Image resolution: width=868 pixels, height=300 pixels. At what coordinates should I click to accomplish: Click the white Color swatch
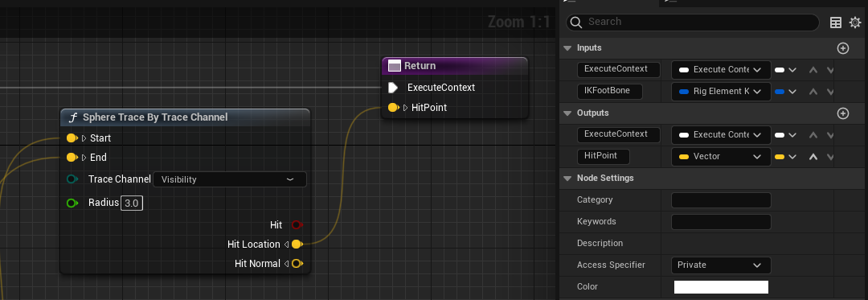pyautogui.click(x=721, y=286)
